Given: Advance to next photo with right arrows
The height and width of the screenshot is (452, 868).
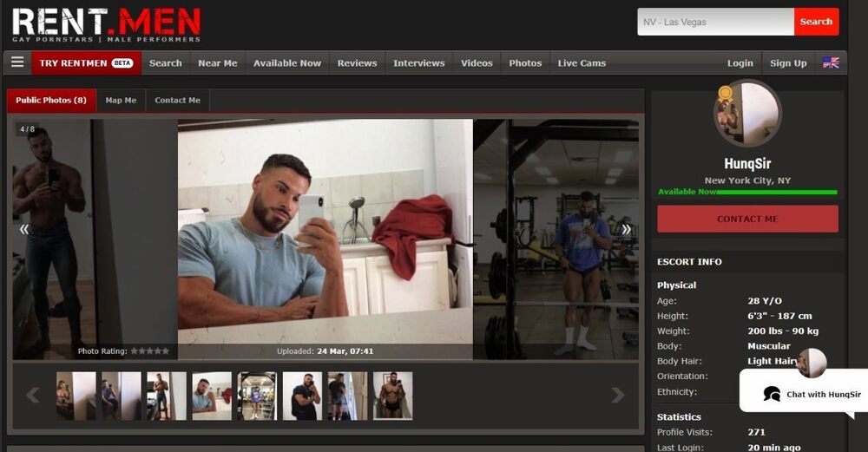Looking at the screenshot, I should (x=626, y=229).
